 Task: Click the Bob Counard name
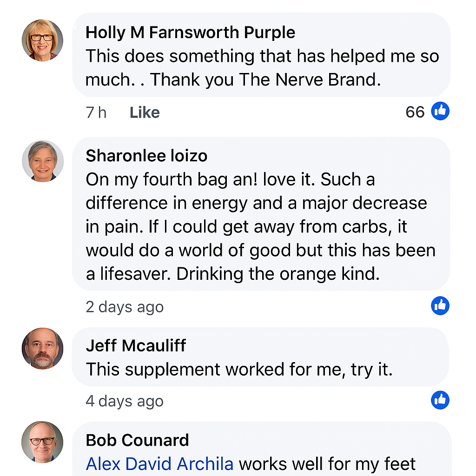pyautogui.click(x=137, y=440)
